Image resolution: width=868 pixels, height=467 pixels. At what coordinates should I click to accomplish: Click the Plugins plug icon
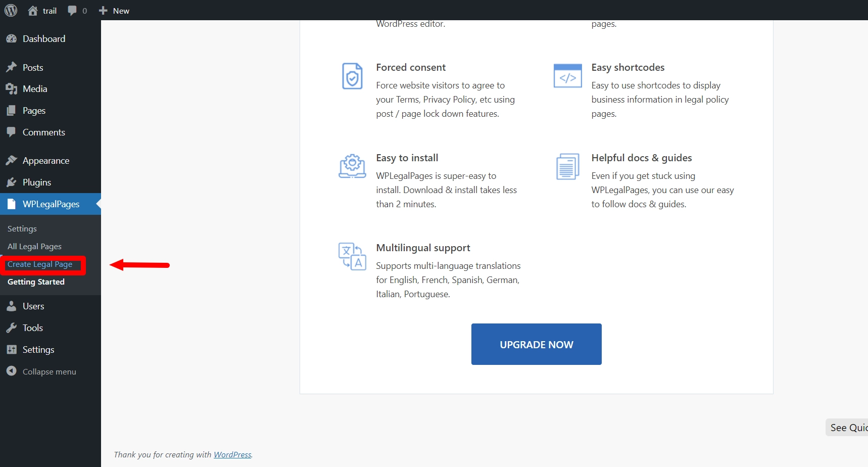[12, 182]
